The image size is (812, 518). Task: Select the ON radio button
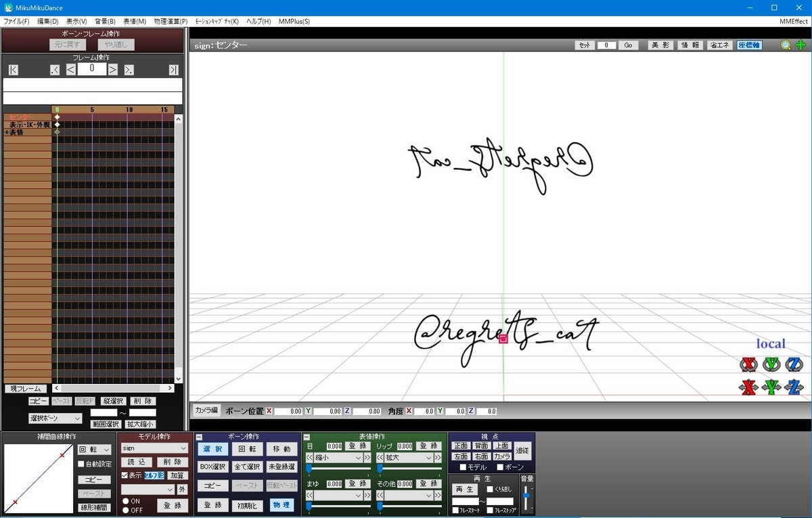(x=125, y=502)
